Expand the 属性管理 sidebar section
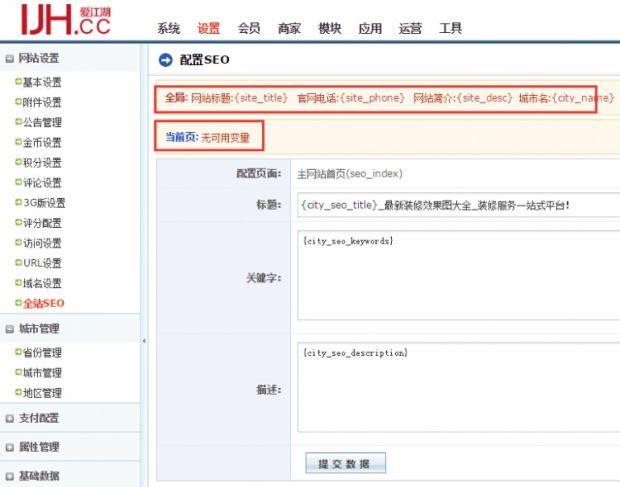The height and width of the screenshot is (487, 620). [9, 447]
